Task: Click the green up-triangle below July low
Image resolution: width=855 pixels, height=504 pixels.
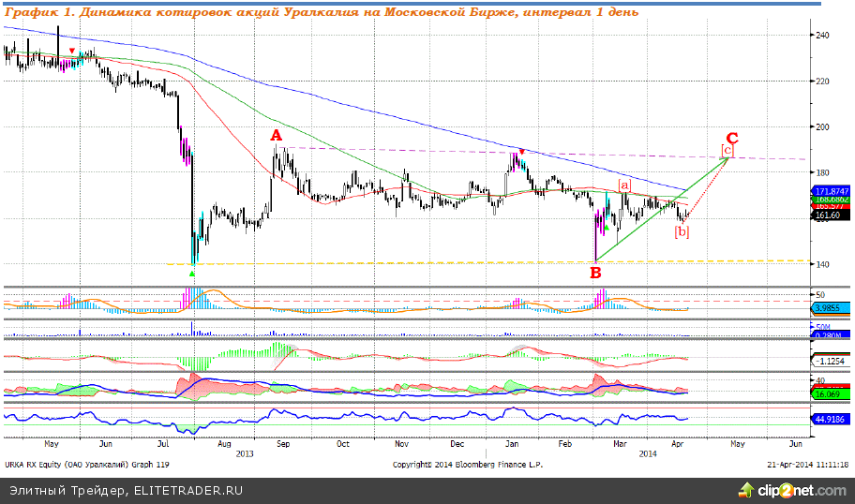Action: tap(192, 274)
